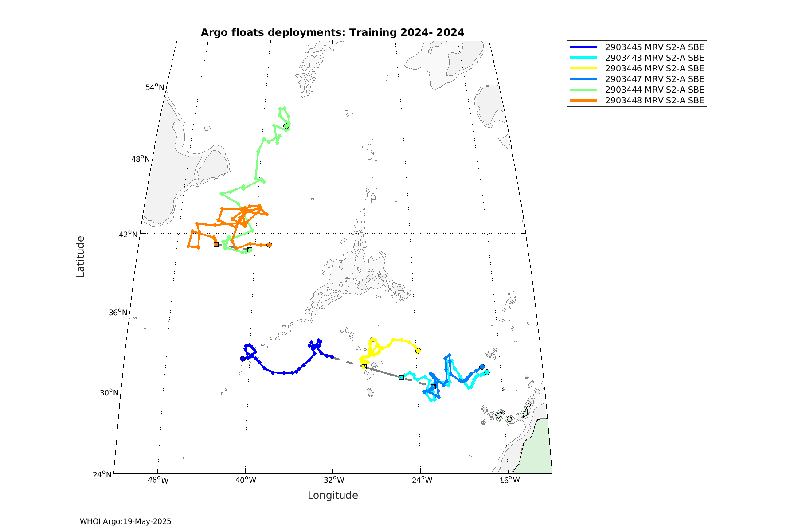798x532 pixels.
Task: Click the Longitude axis label
Action: 332,496
